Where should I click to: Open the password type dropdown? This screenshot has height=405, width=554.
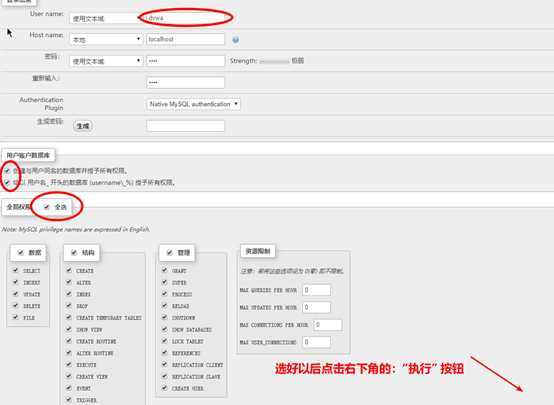coord(106,61)
